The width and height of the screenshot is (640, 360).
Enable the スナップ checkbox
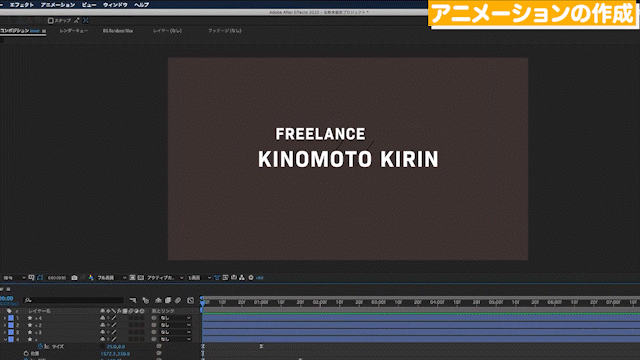(51, 20)
